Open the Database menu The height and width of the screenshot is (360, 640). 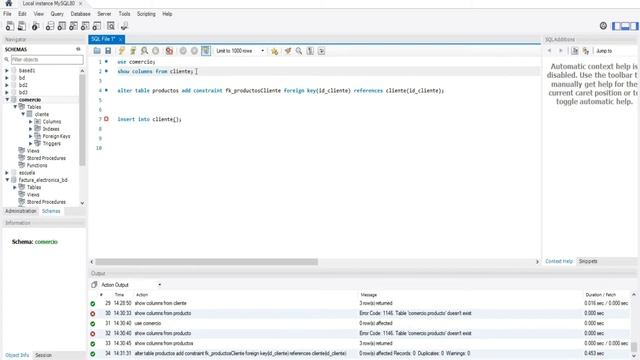80,13
